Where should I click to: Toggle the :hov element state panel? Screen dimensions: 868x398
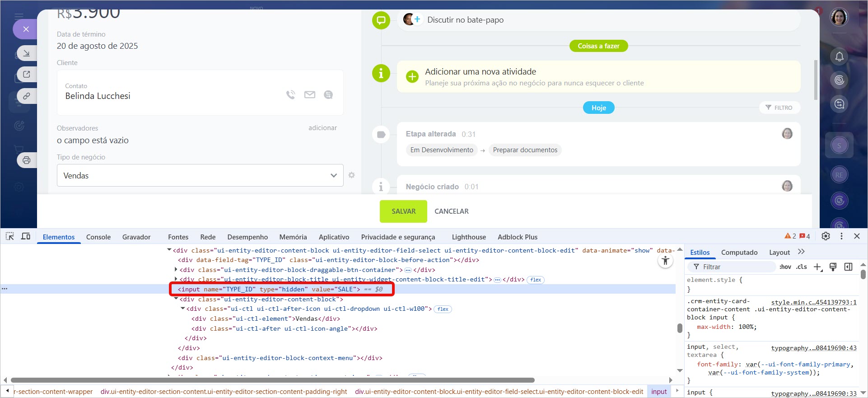point(785,267)
